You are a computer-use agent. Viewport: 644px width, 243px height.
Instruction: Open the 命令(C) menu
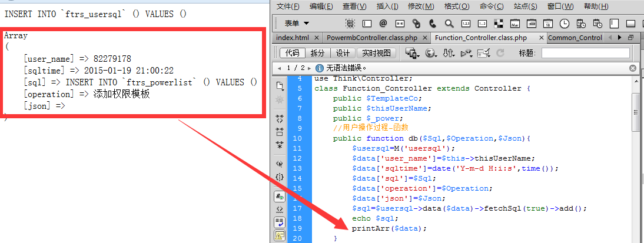click(x=491, y=6)
